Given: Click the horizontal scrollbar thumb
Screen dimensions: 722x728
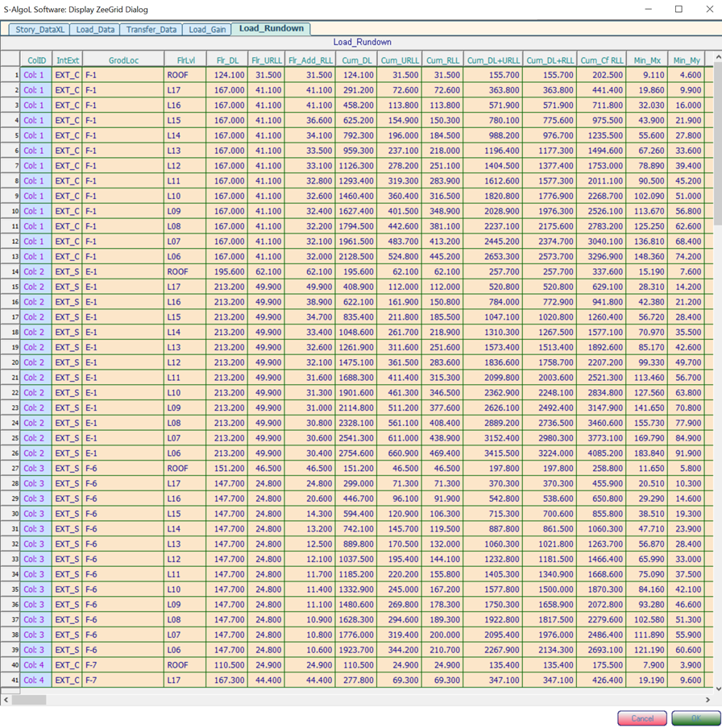Looking at the screenshot, I should [29, 700].
